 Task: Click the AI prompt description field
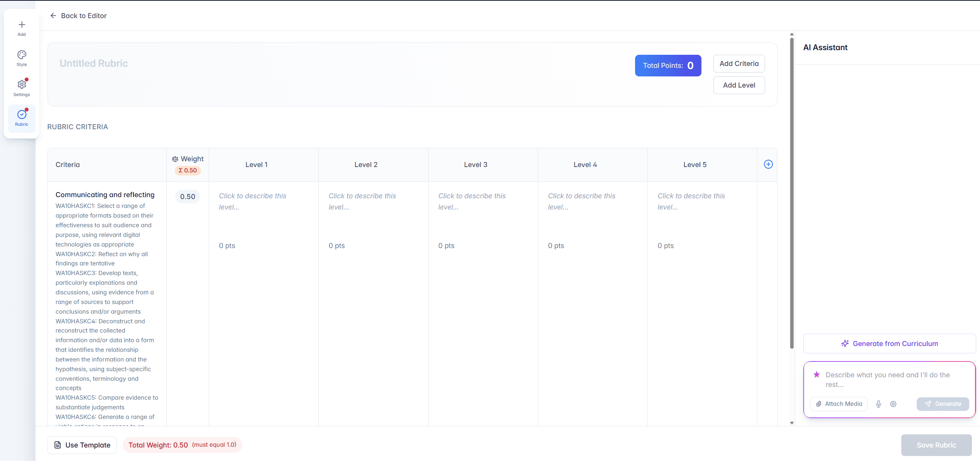(887, 380)
